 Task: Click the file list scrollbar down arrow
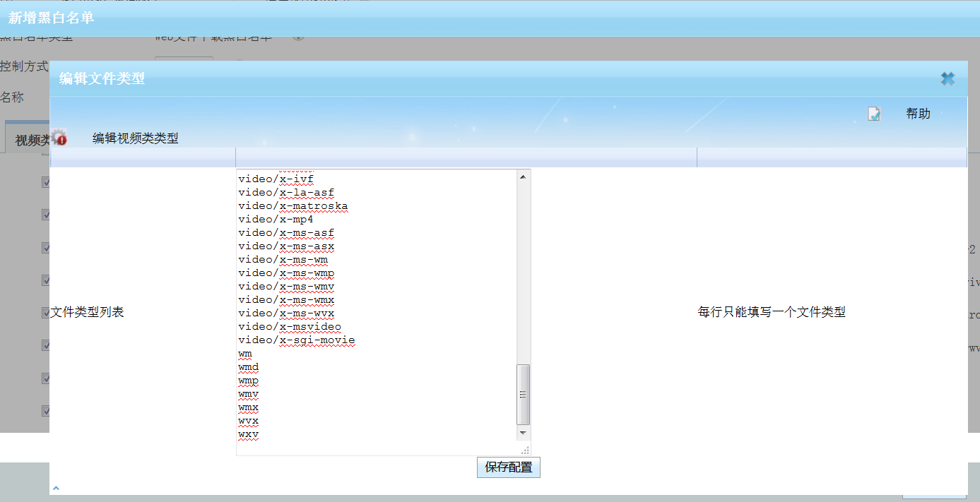coord(523,431)
